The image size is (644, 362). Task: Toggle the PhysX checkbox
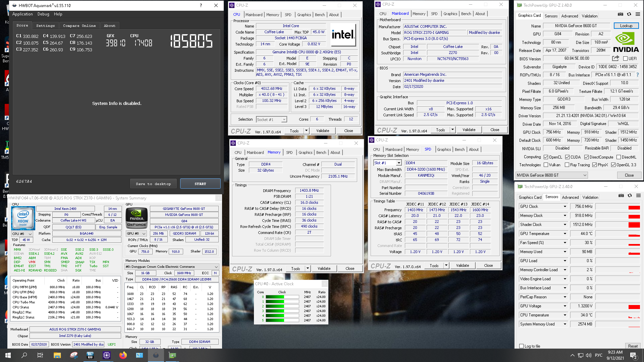[x=594, y=165]
